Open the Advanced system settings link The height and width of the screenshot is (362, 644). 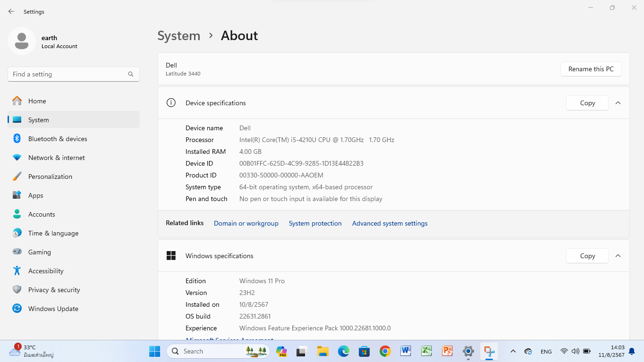[x=390, y=223]
